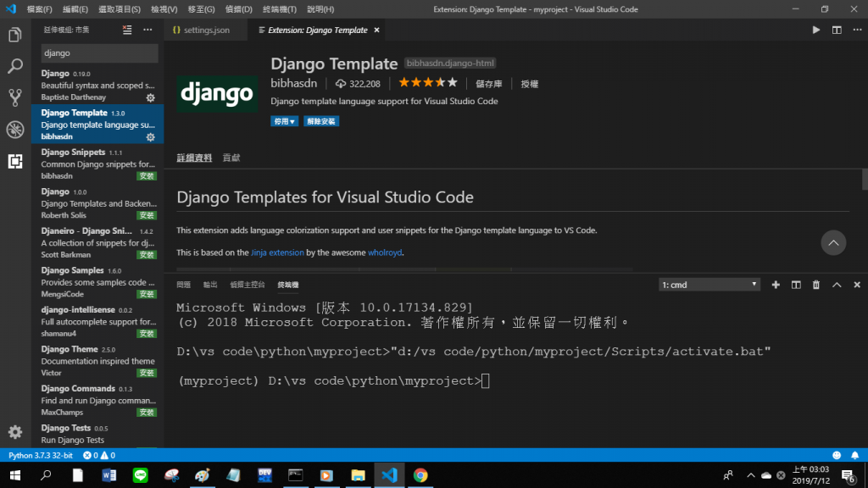The width and height of the screenshot is (868, 488).
Task: Open the license link in extension header
Action: pos(529,84)
